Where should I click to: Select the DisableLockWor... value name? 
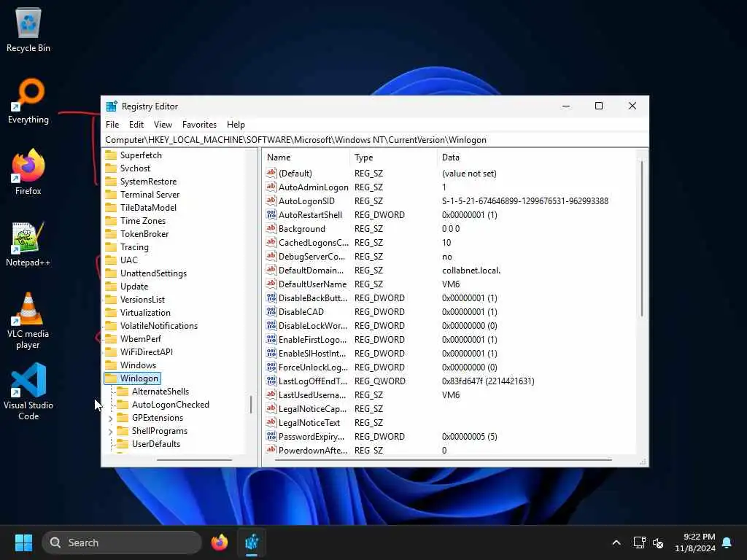[312, 326]
